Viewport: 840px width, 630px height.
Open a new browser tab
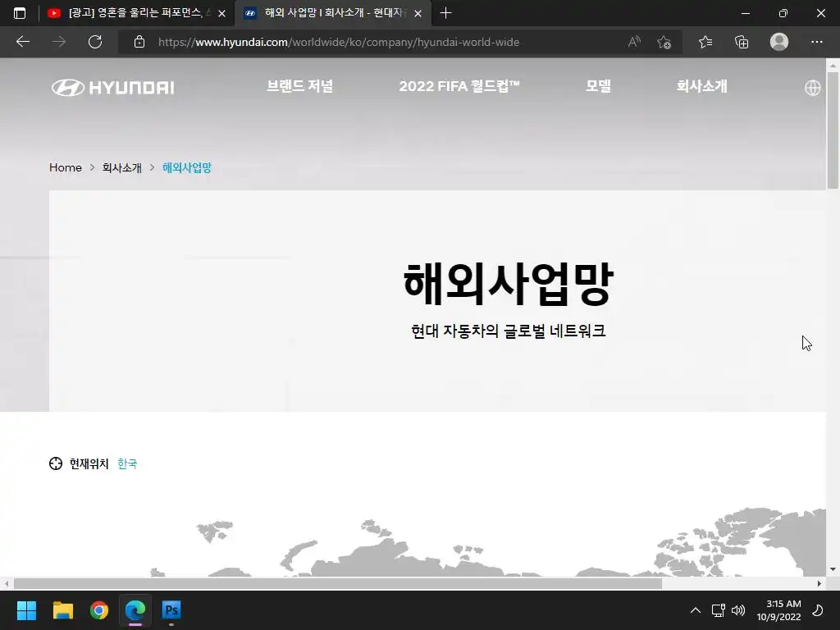[x=445, y=13]
